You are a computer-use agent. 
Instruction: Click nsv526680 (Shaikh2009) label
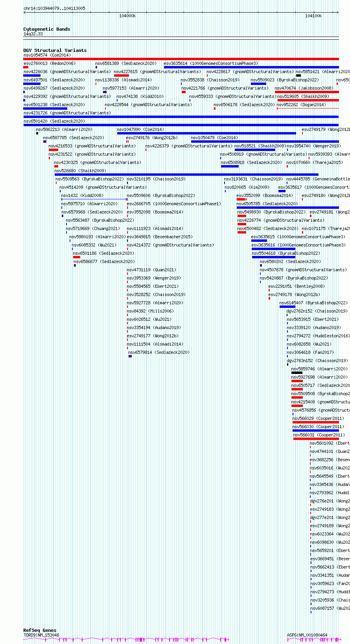(x=80, y=171)
